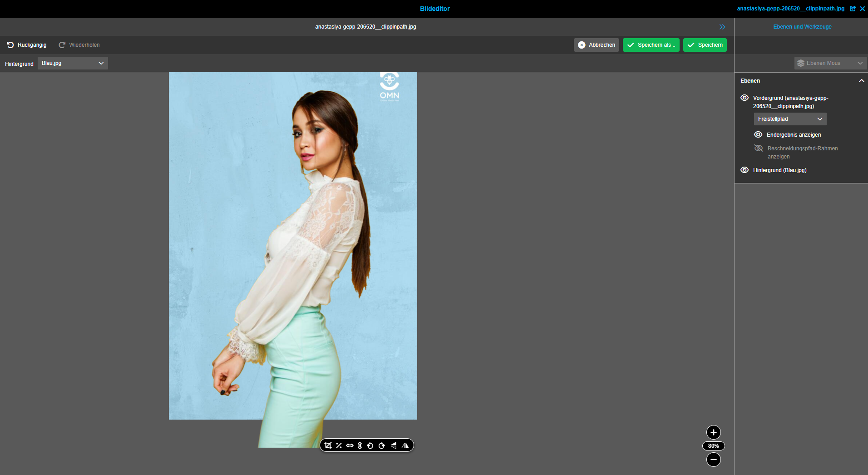Image resolution: width=868 pixels, height=475 pixels.
Task: Select the Crop tool
Action: coord(328,445)
